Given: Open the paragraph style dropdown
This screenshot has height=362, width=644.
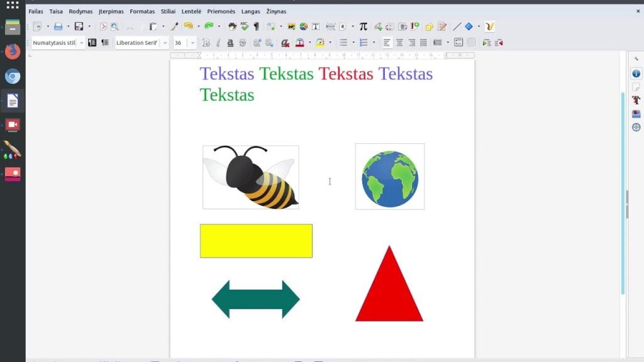Looking at the screenshot, I should pos(81,43).
